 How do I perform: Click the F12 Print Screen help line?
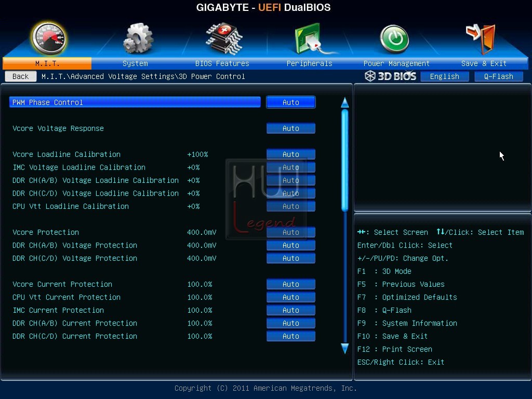[x=395, y=349]
